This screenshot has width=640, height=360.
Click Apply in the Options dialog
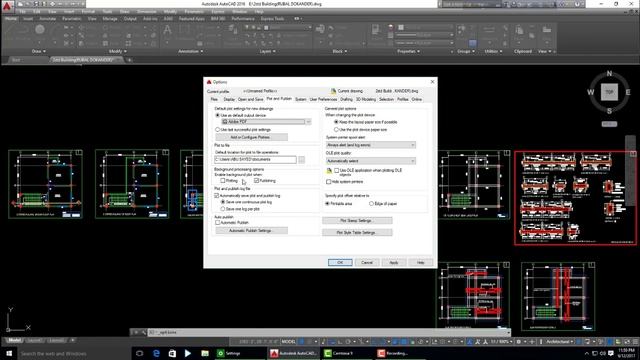pos(393,262)
